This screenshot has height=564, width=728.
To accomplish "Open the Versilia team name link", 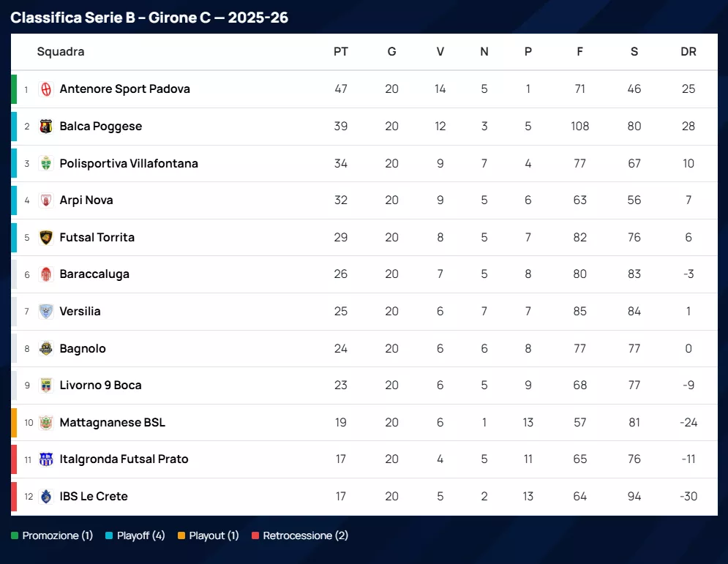I will click(80, 312).
